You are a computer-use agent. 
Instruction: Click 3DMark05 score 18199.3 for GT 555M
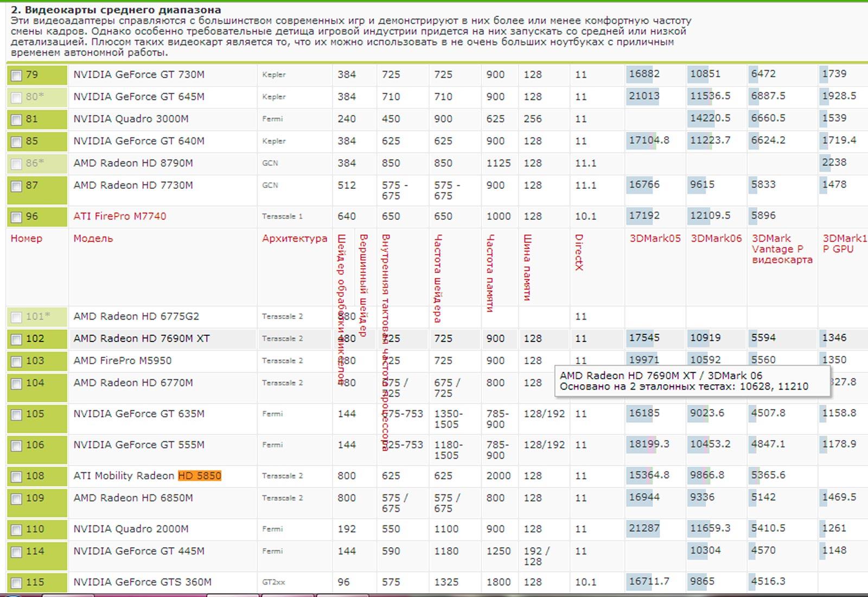point(649,444)
